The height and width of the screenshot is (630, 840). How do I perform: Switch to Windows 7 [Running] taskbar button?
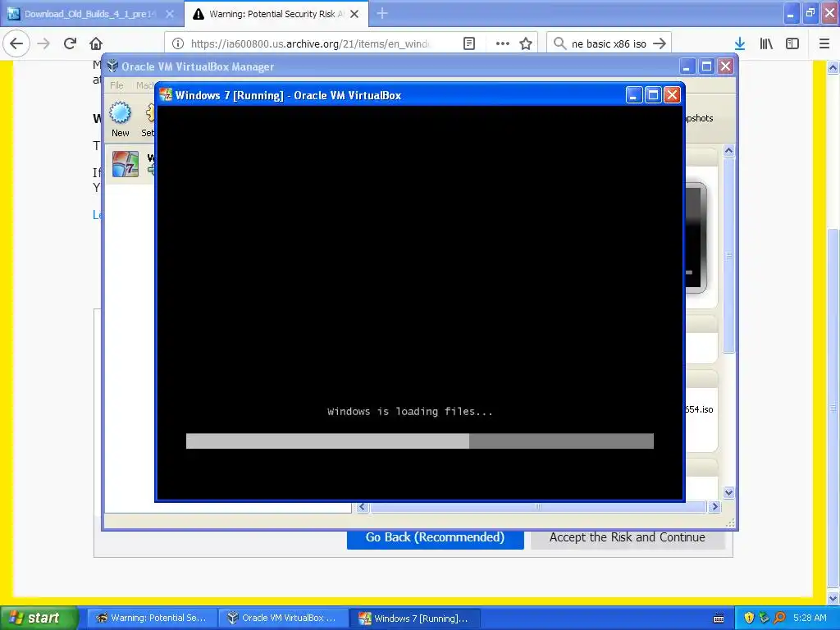coord(415,618)
